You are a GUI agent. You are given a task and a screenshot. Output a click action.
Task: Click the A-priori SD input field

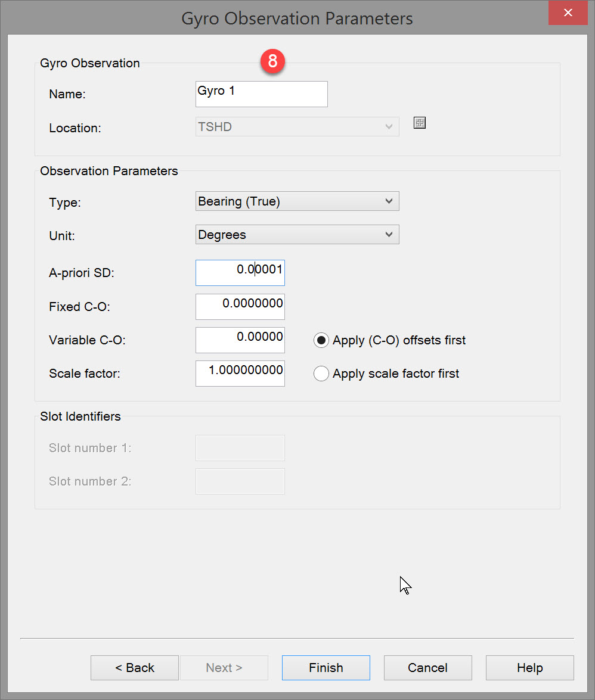pos(240,273)
